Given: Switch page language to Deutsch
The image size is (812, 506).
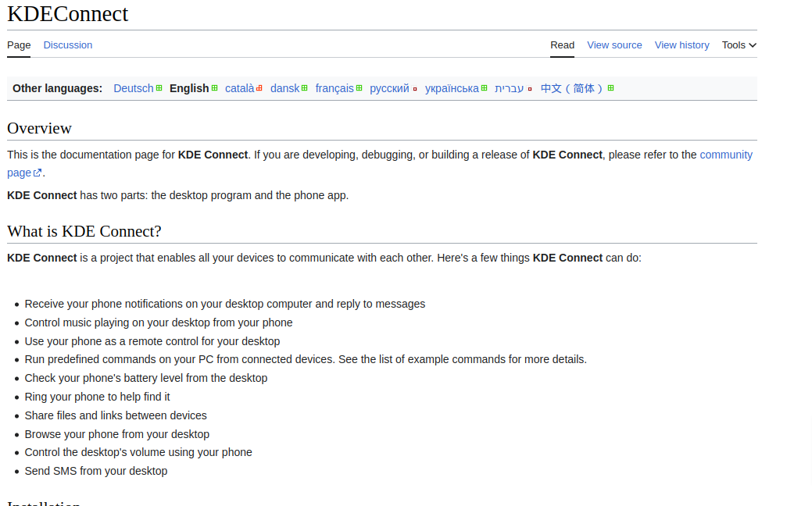Looking at the screenshot, I should [134, 88].
